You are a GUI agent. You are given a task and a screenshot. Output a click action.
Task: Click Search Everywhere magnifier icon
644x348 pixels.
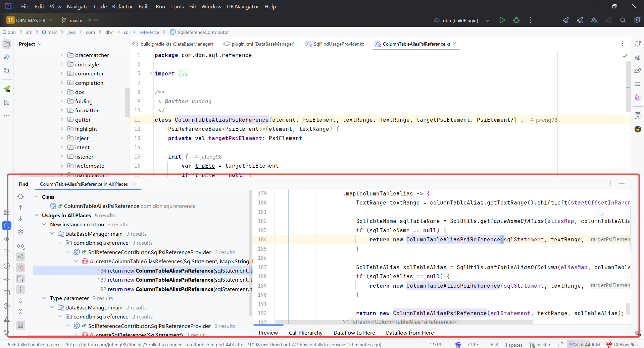pyautogui.click(x=623, y=20)
